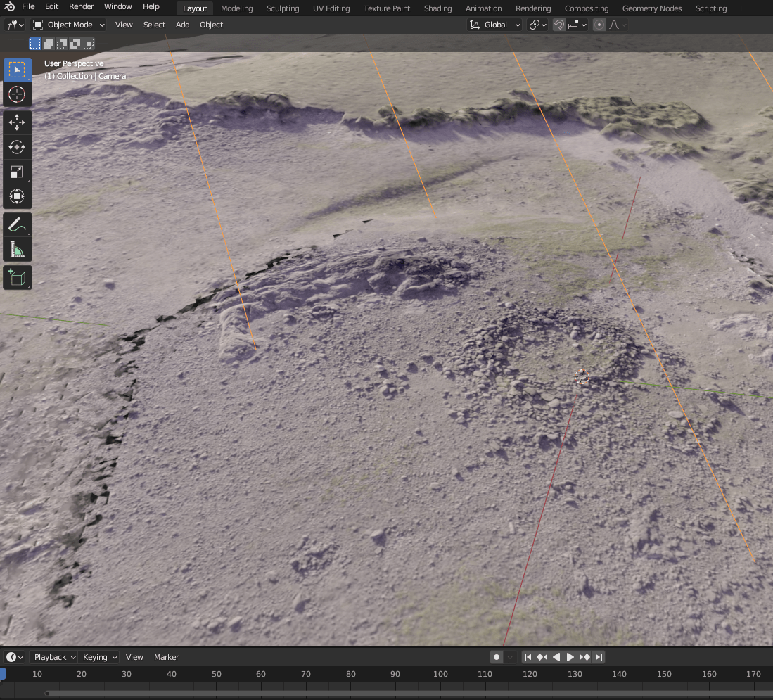Image resolution: width=773 pixels, height=700 pixels.
Task: Open the Transform Orientation dropdown showing Global
Action: click(494, 25)
